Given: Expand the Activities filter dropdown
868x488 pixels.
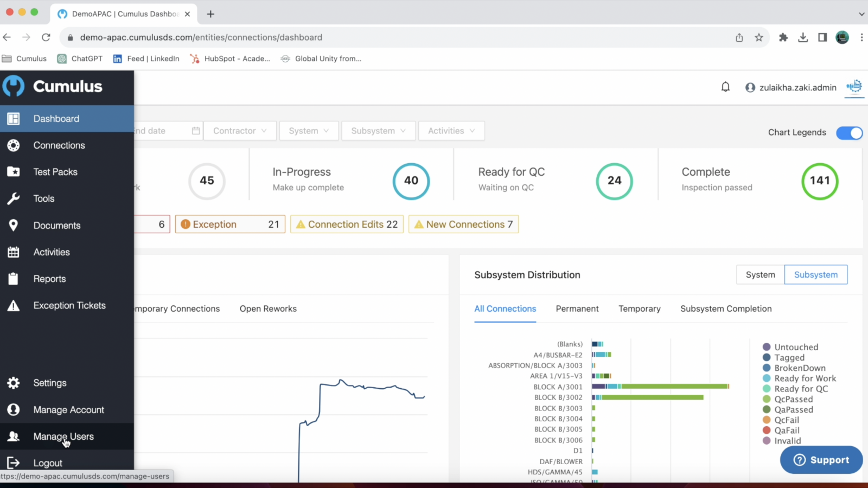Looking at the screenshot, I should (451, 131).
